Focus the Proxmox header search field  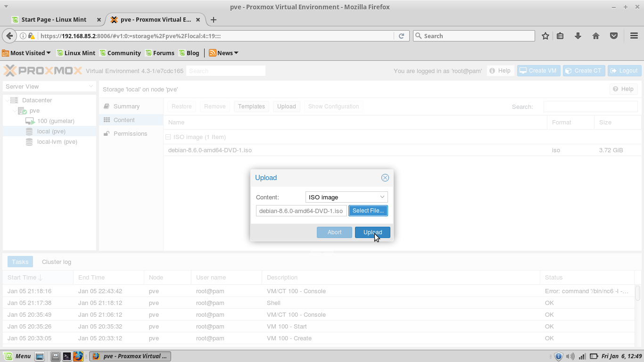coord(226,71)
